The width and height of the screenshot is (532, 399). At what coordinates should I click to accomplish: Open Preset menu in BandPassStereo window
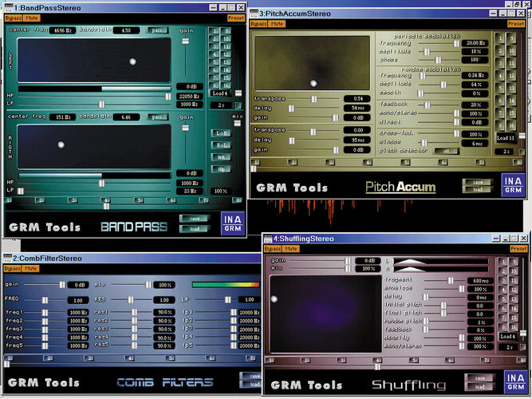pyautogui.click(x=236, y=18)
